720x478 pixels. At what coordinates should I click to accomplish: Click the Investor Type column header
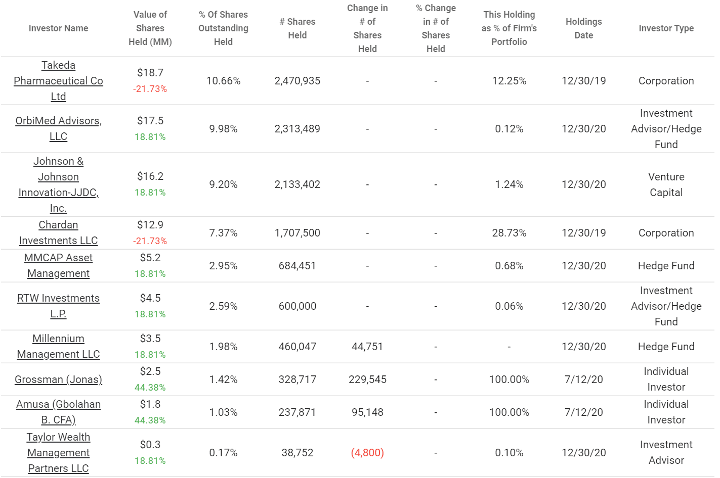(666, 28)
